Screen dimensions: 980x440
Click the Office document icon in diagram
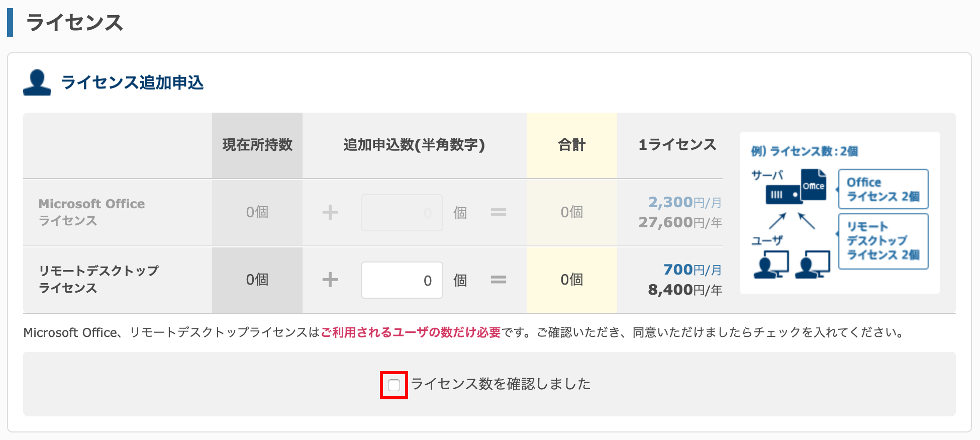click(814, 185)
